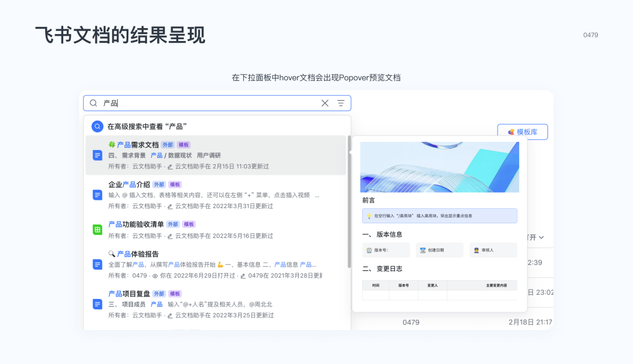The image size is (633, 364).
Task: Click the 0479 owner name in file list
Action: [411, 322]
